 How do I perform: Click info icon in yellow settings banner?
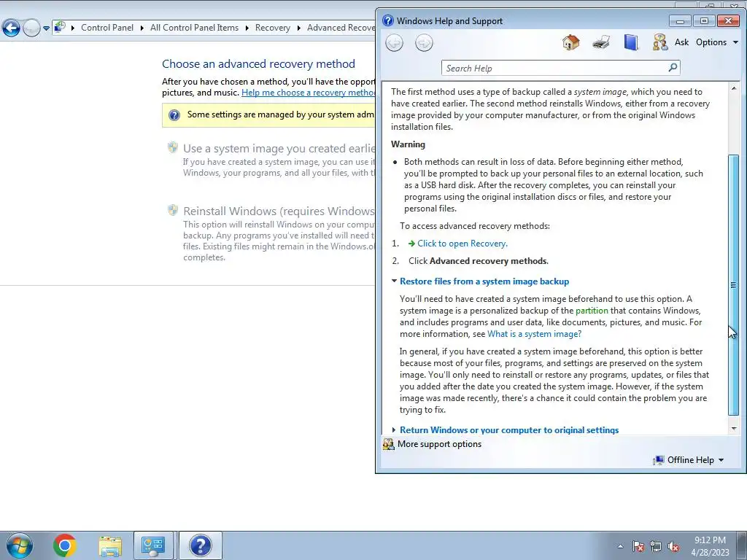coord(174,114)
